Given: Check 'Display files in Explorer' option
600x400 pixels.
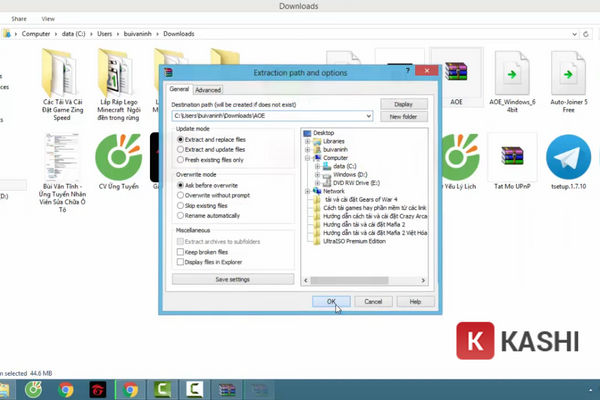Looking at the screenshot, I should (x=180, y=263).
